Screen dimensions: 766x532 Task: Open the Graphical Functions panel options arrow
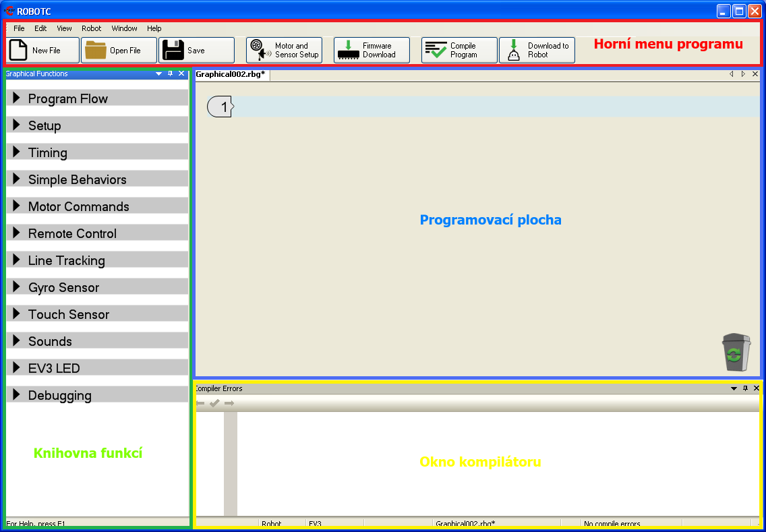[158, 73]
